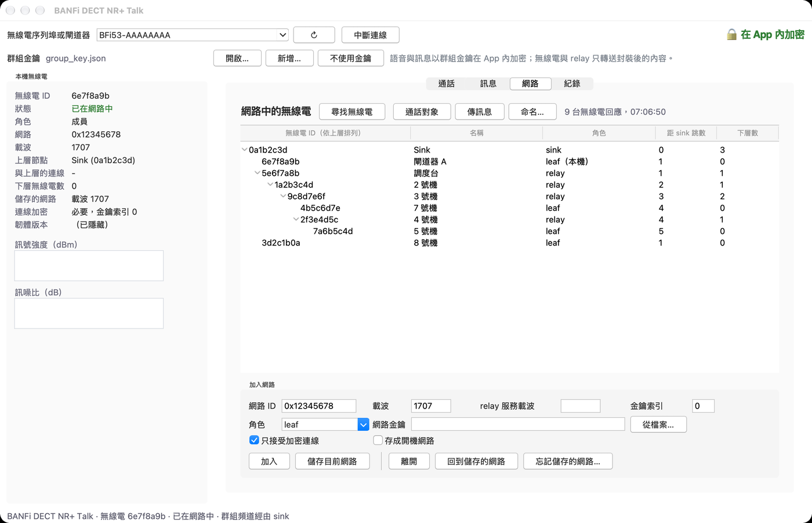Click the 忘記儲存的網路... button
This screenshot has width=812, height=523.
568,461
